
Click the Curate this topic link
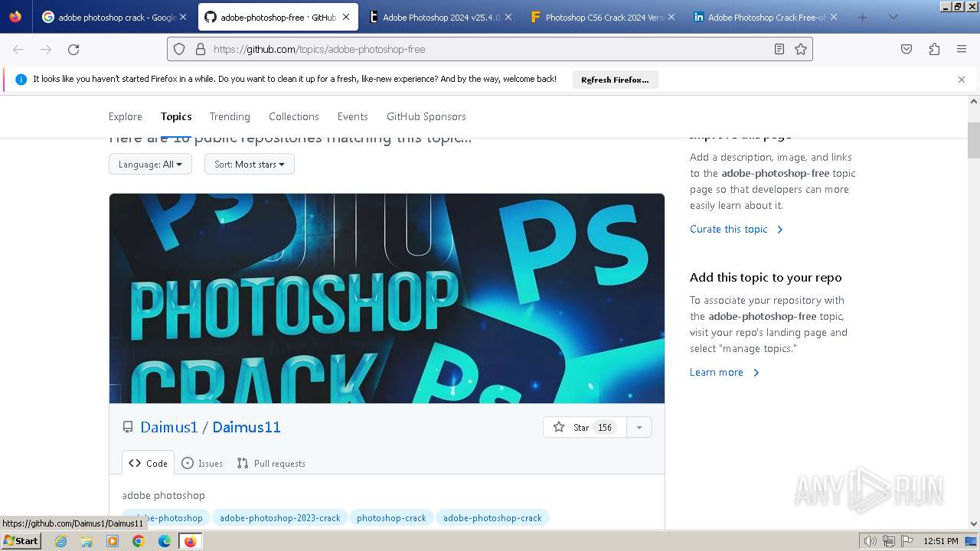[x=737, y=229]
